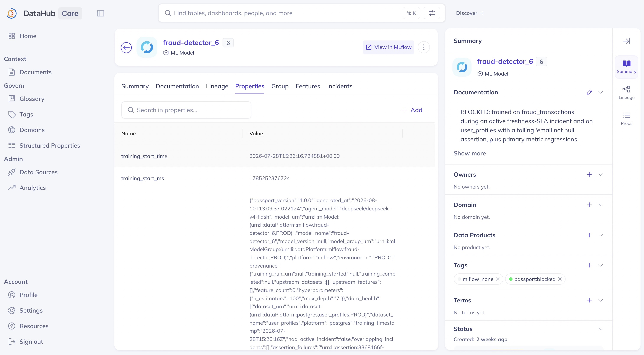Image resolution: width=644 pixels, height=355 pixels.
Task: Open the Summary sidebar panel icon
Action: 626,67
